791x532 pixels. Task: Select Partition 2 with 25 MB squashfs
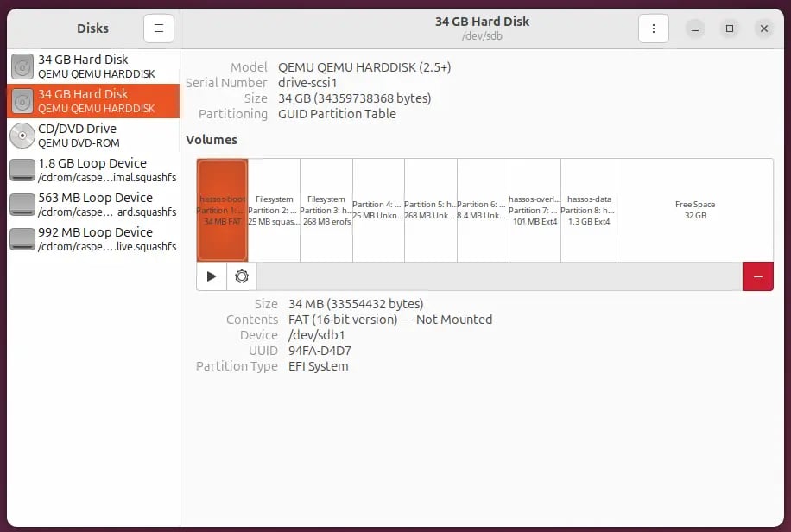[274, 210]
